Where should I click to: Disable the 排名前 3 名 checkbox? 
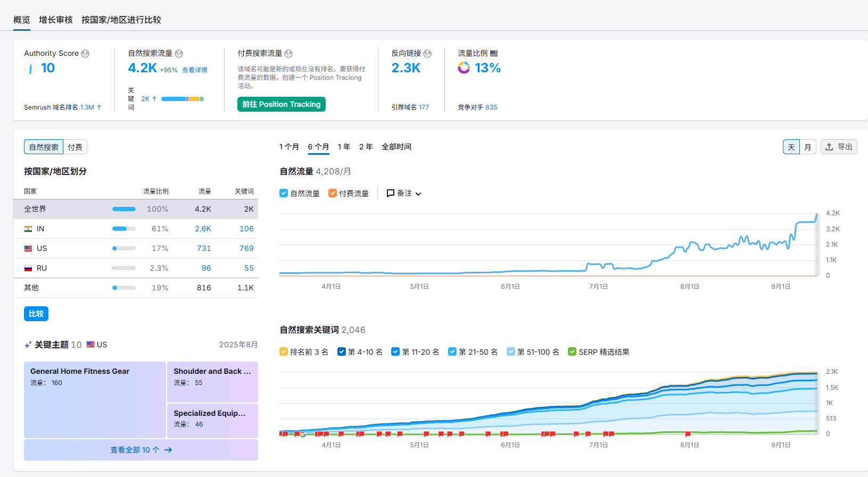click(x=284, y=352)
